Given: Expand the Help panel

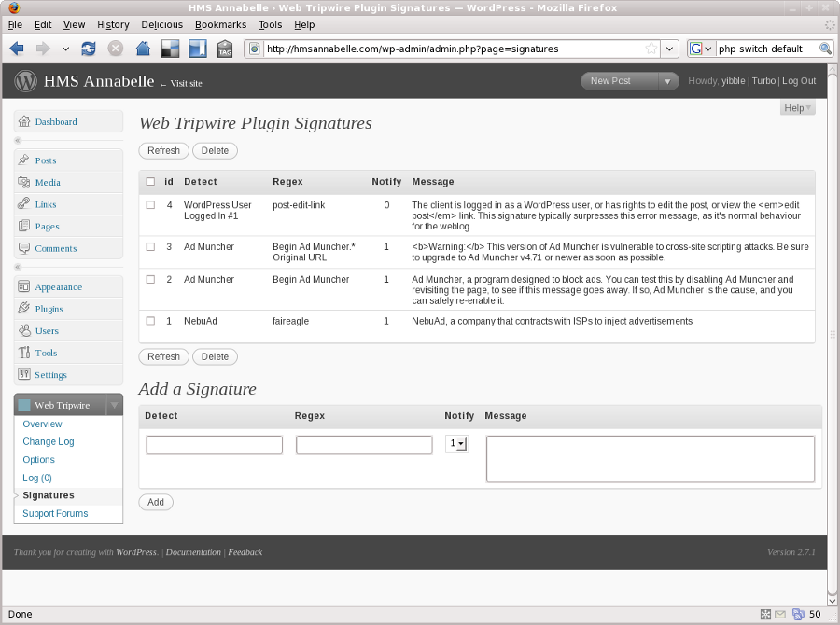Looking at the screenshot, I should (x=797, y=108).
